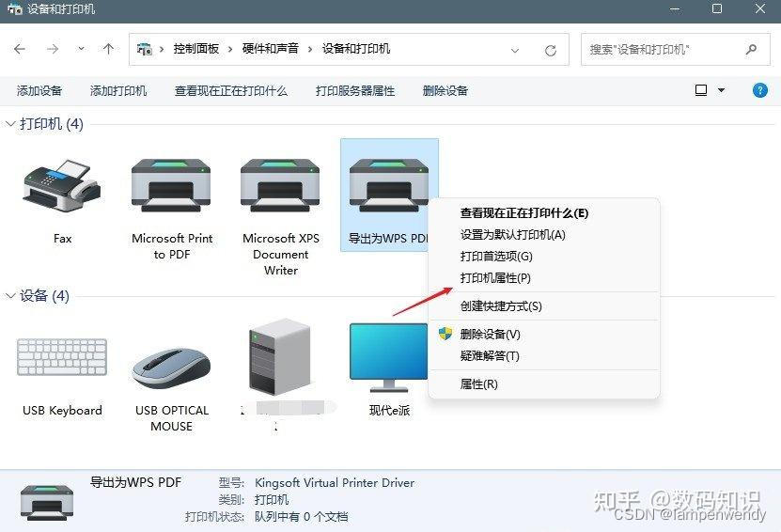
Task: Go back with the back arrow
Action: (x=20, y=49)
